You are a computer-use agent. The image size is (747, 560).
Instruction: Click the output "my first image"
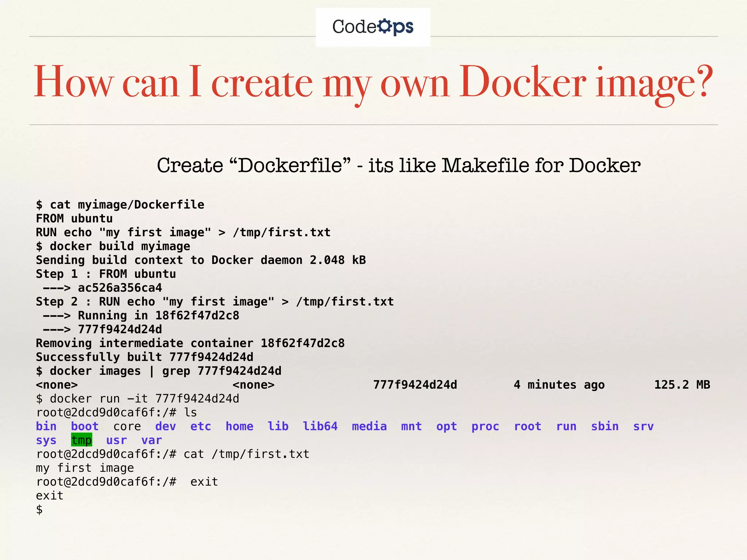(85, 468)
